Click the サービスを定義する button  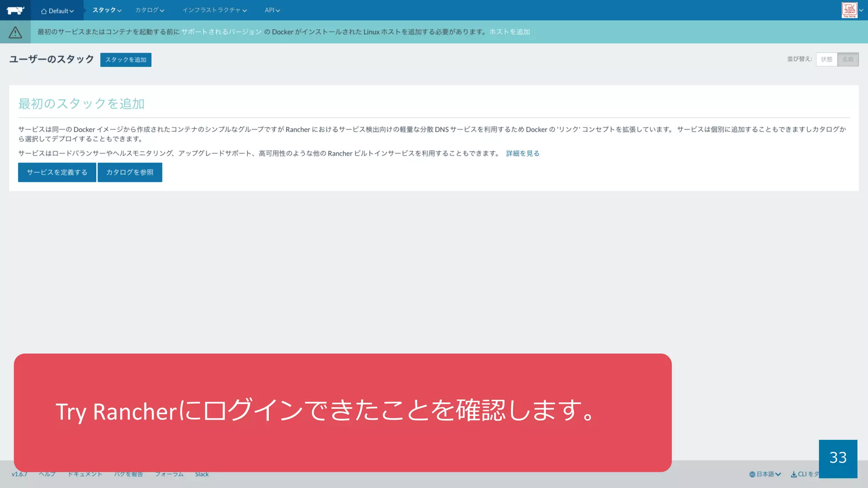(x=57, y=172)
